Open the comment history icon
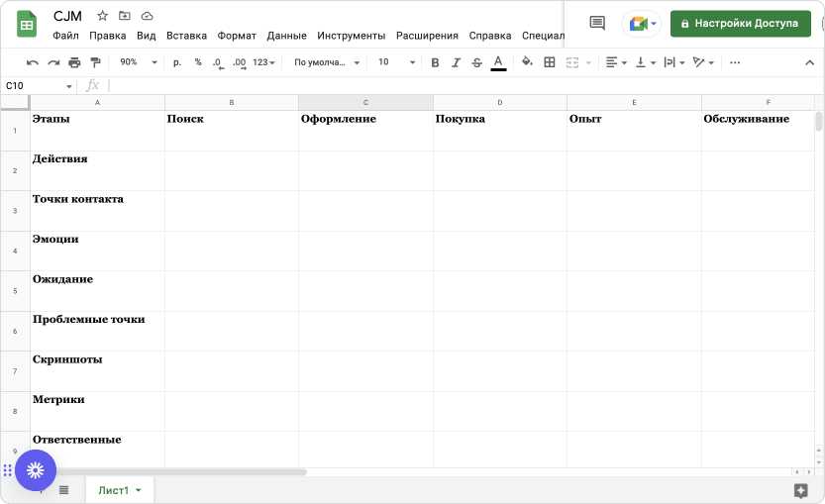 pyautogui.click(x=596, y=23)
